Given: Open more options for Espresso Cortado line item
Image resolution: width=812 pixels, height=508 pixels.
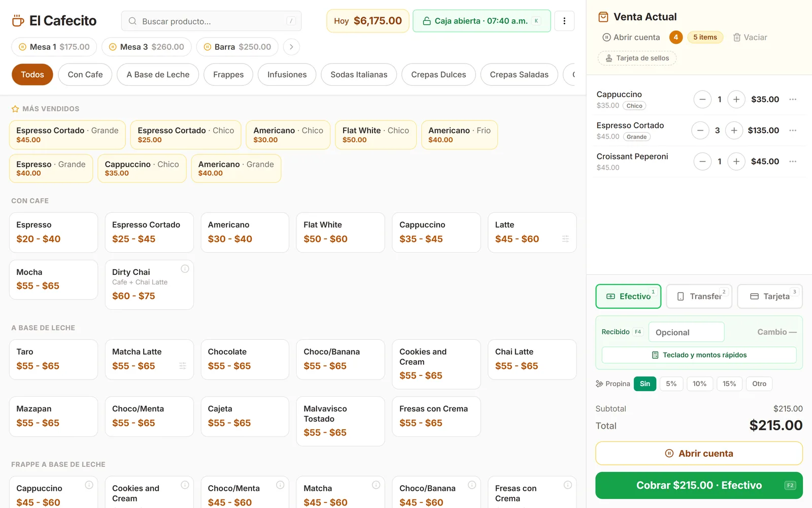Looking at the screenshot, I should tap(793, 130).
